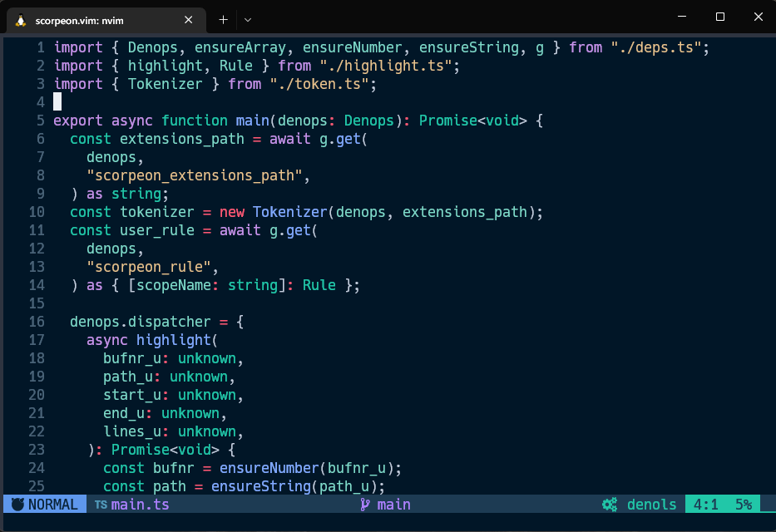
Task: Click the main.ts filename in statusline
Action: click(x=140, y=505)
